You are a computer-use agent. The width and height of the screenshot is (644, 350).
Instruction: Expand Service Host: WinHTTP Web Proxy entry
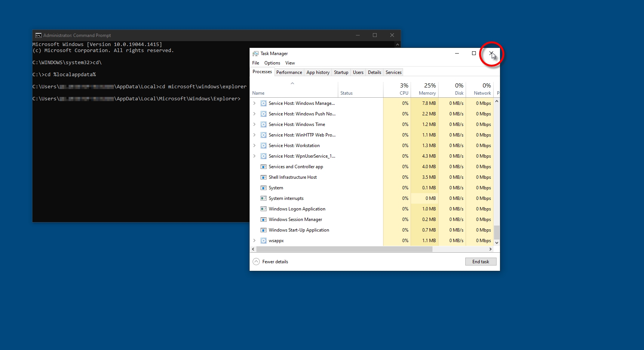pyautogui.click(x=255, y=135)
